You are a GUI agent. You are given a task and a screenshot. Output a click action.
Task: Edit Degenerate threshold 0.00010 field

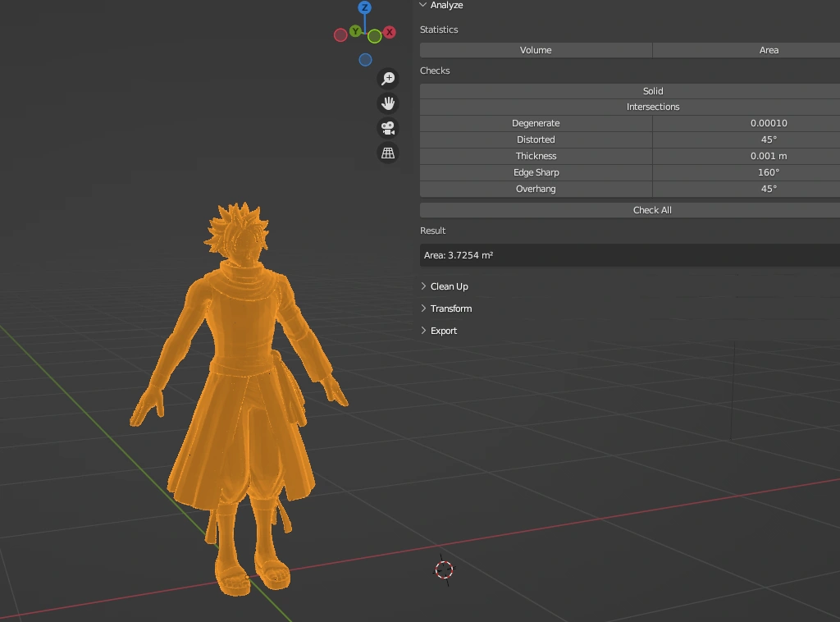[746, 123]
